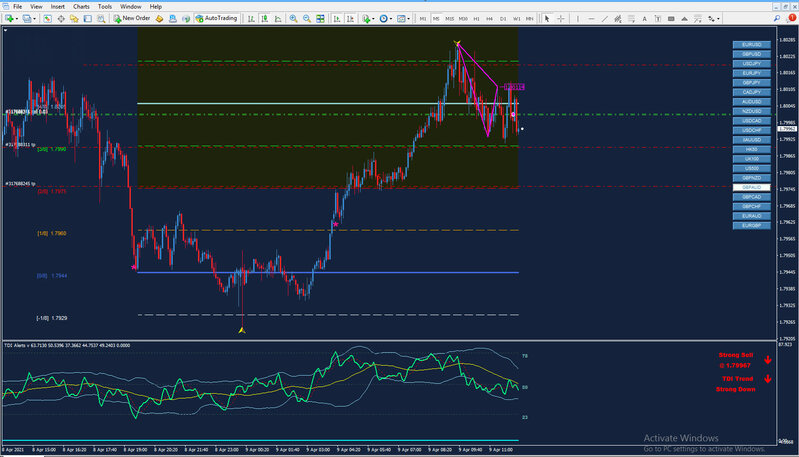Viewport: 799px width, 457px height.
Task: Expand the Profiles dropdown arrow
Action: click(34, 19)
